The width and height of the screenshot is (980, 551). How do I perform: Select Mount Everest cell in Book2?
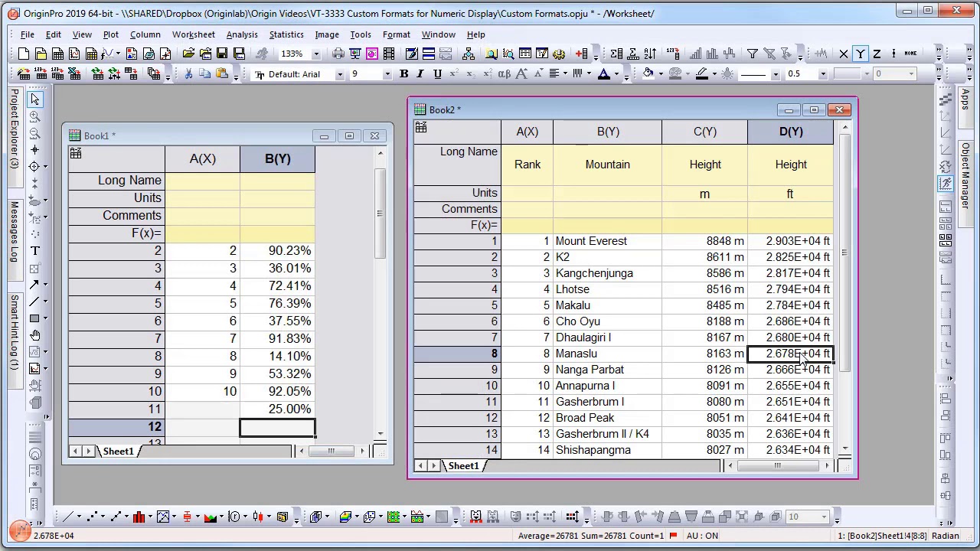pos(607,241)
